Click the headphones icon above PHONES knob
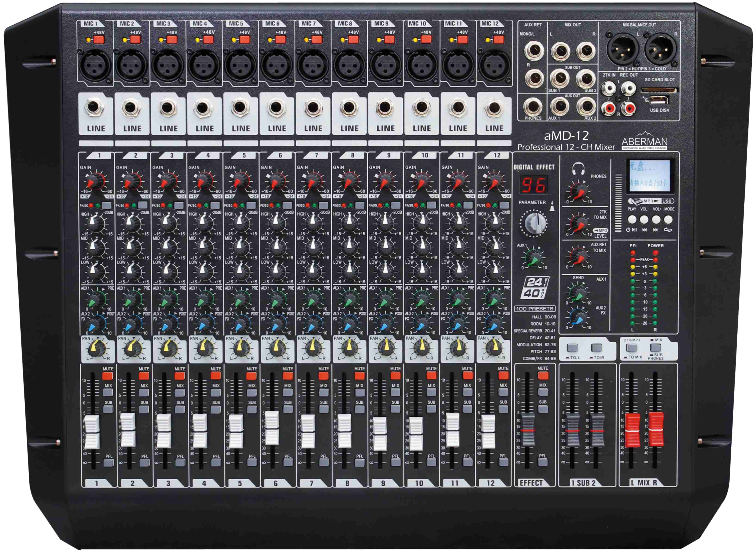Image resolution: width=756 pixels, height=552 pixels. (x=578, y=169)
